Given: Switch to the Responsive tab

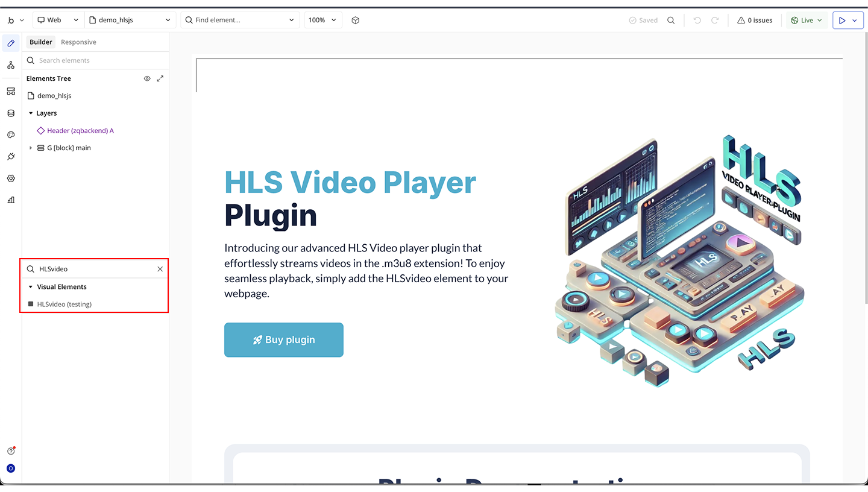Looking at the screenshot, I should (x=78, y=42).
